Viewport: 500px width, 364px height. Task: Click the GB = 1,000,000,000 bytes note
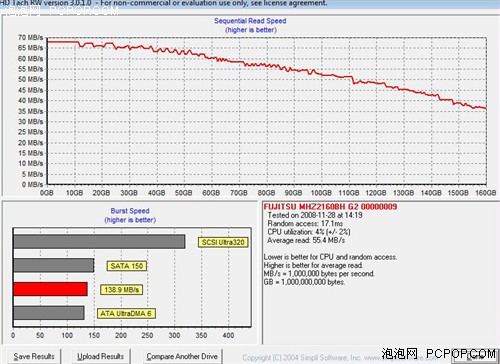[x=304, y=282]
